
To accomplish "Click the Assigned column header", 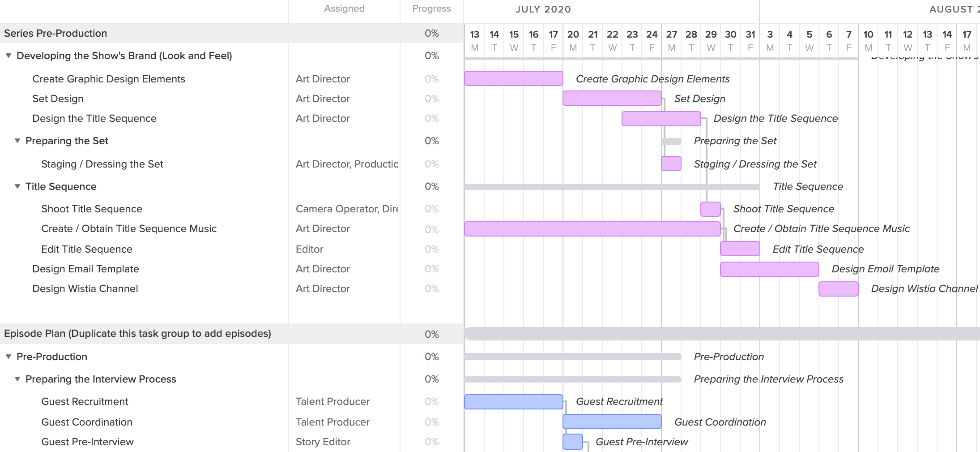I will [344, 9].
